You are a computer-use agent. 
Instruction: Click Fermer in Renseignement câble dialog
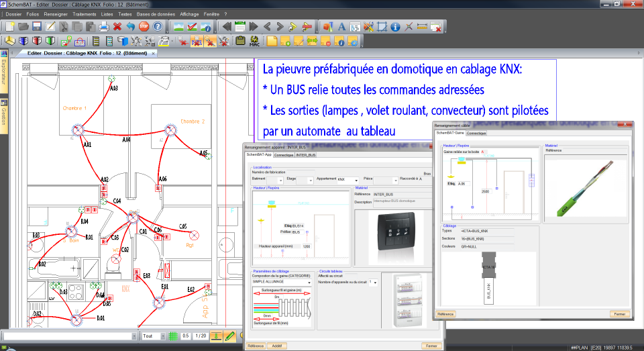coord(620,314)
